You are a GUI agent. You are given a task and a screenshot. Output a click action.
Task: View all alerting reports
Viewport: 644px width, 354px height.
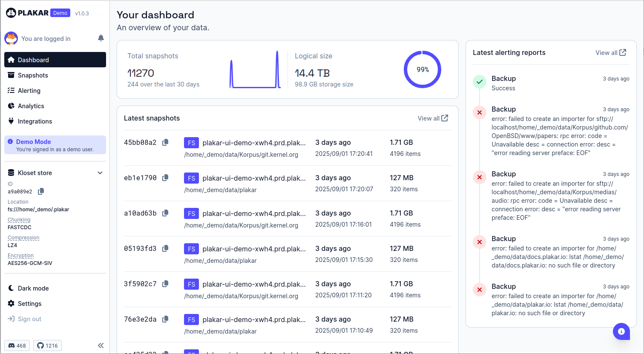(610, 52)
